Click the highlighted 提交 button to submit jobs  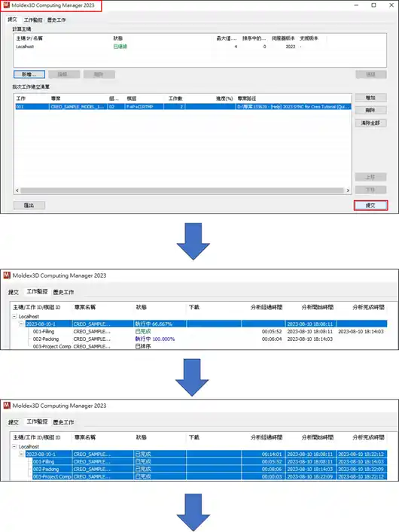pos(370,205)
